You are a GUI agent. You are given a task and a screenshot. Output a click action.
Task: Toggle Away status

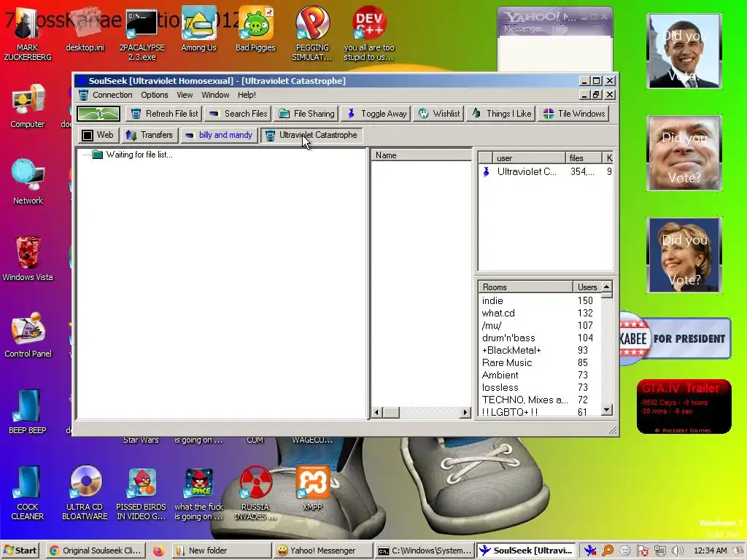376,114
